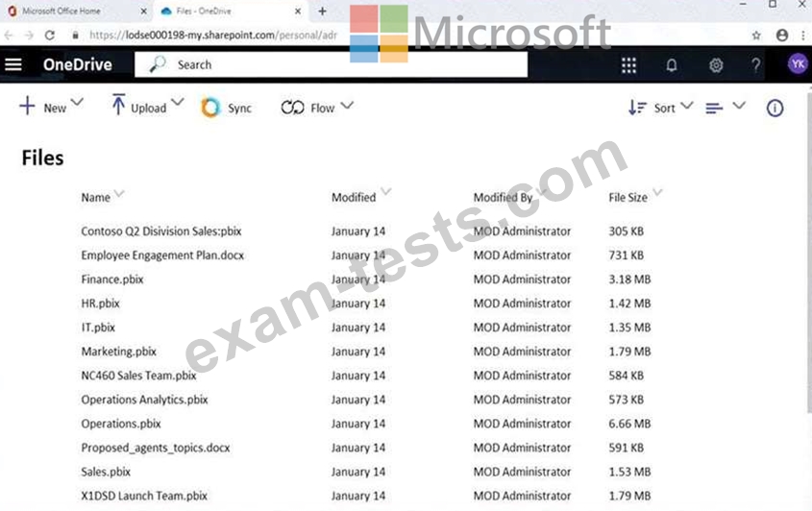Open IT.pbix file
Screen dimensions: 812x511
point(98,328)
